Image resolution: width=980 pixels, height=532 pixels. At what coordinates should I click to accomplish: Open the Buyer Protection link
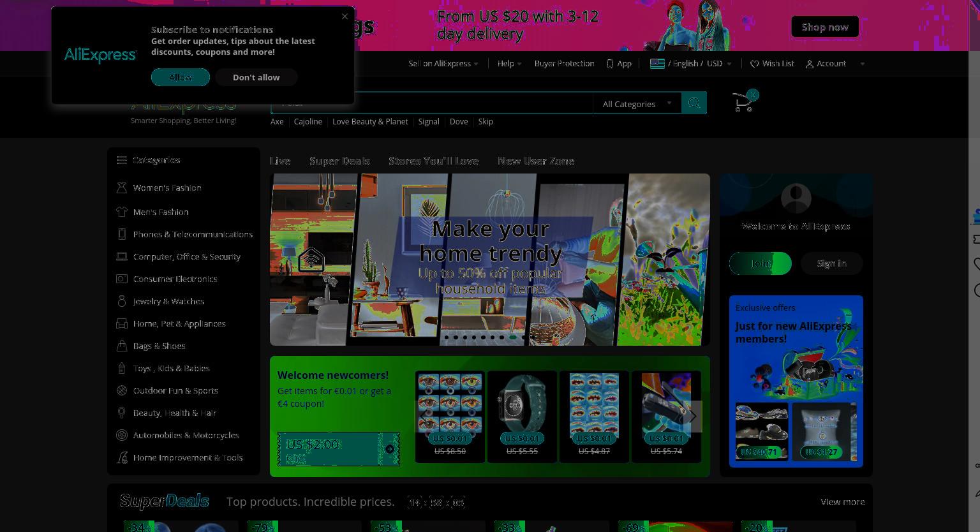pyautogui.click(x=564, y=63)
